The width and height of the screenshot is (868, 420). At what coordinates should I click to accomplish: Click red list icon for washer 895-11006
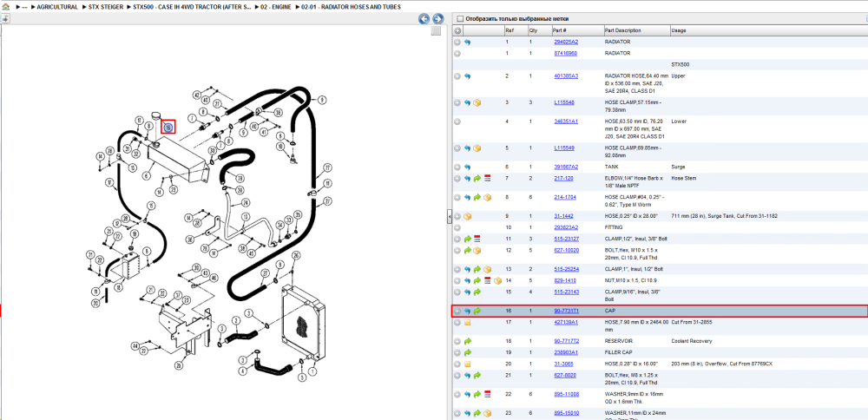tap(487, 394)
